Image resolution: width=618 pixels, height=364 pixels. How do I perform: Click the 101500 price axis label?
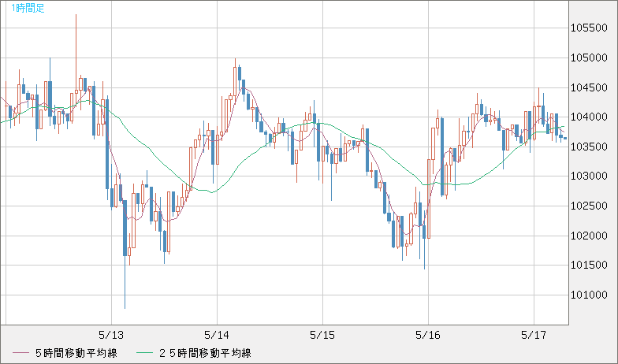tap(590, 265)
